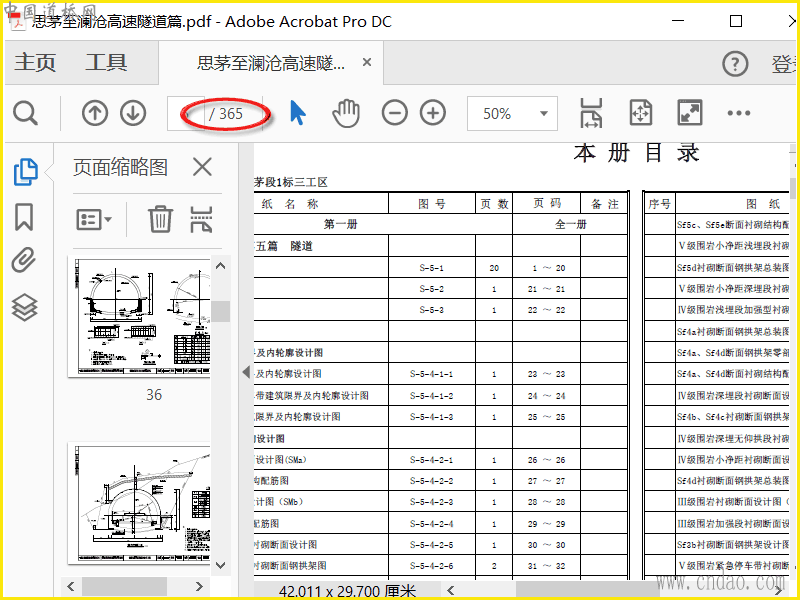Click the delete pages trash icon
800x600 pixels.
click(x=160, y=219)
